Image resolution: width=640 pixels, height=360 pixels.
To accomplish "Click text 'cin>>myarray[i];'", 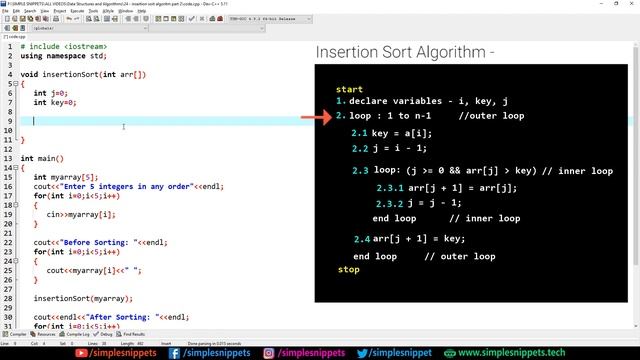I will click(81, 215).
